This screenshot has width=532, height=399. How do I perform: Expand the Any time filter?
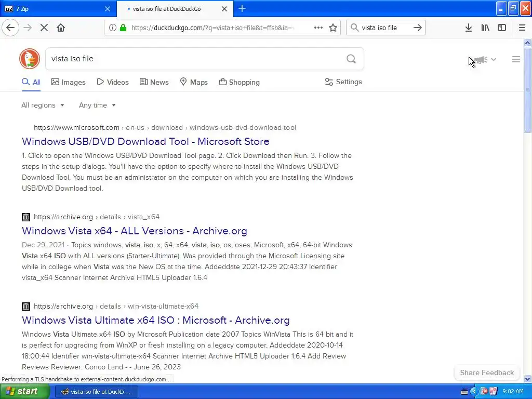[97, 105]
